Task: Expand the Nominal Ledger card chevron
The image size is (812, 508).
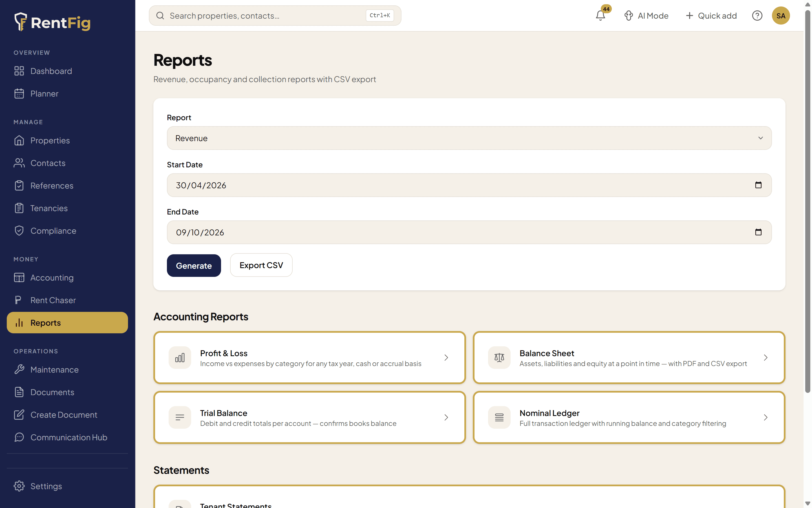Action: [765, 417]
